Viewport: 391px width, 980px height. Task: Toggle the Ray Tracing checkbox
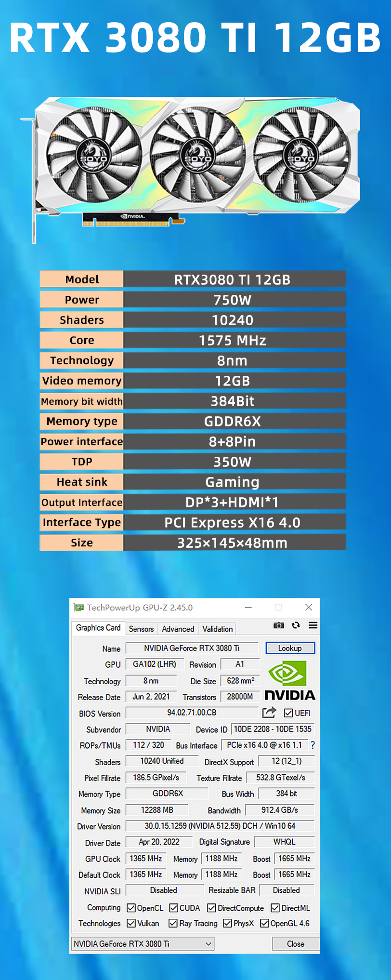173,924
